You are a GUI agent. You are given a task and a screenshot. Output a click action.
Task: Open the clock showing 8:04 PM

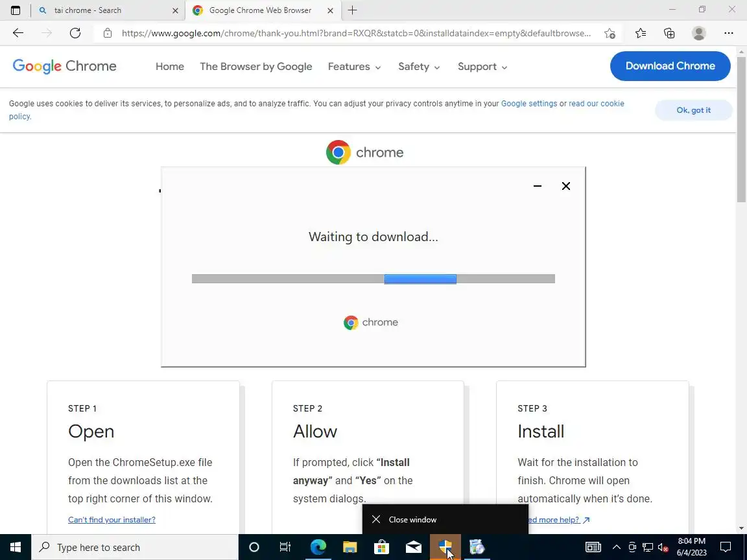[x=691, y=547]
